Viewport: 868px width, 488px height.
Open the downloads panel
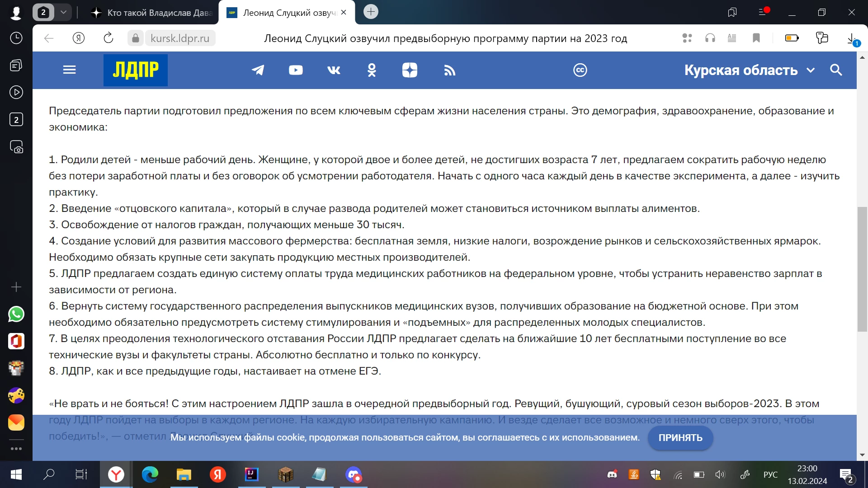(853, 39)
